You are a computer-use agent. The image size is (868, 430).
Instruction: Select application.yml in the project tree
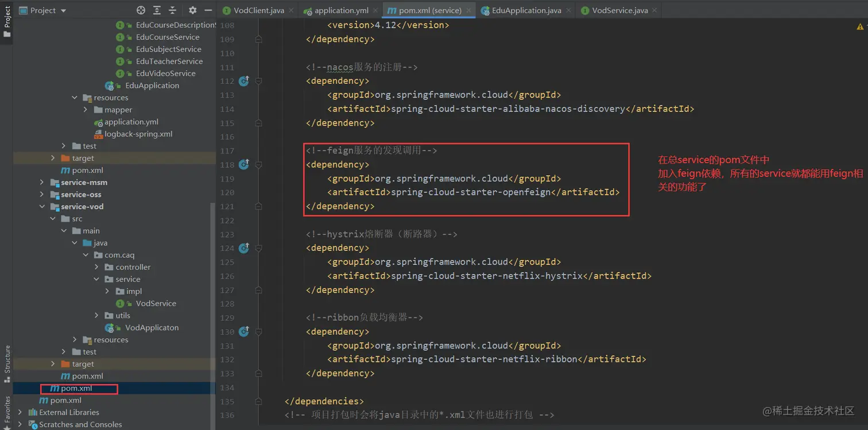coord(131,122)
